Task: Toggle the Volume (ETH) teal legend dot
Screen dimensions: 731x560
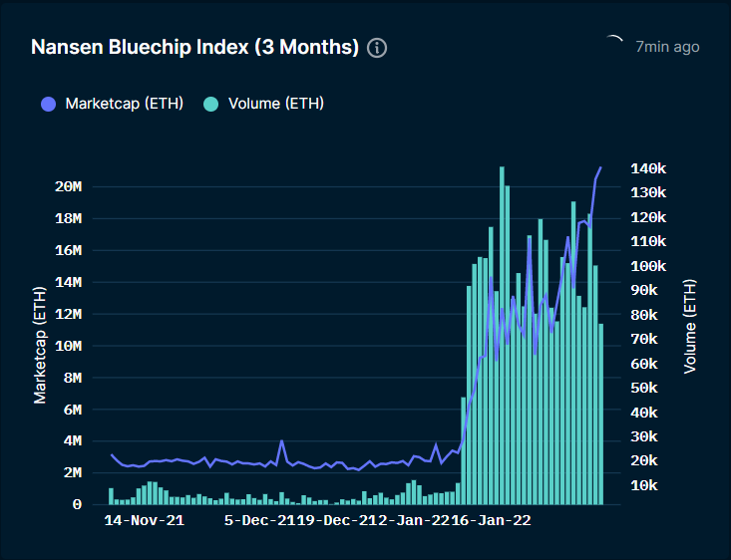Action: tap(211, 104)
